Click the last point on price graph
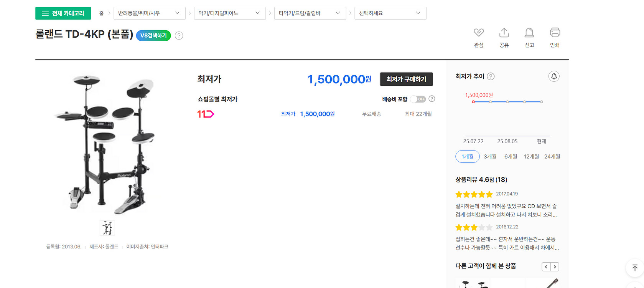The image size is (644, 288). (x=542, y=102)
